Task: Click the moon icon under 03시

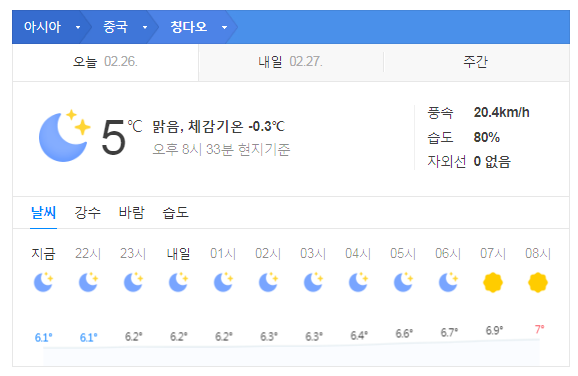Action: coord(313,282)
